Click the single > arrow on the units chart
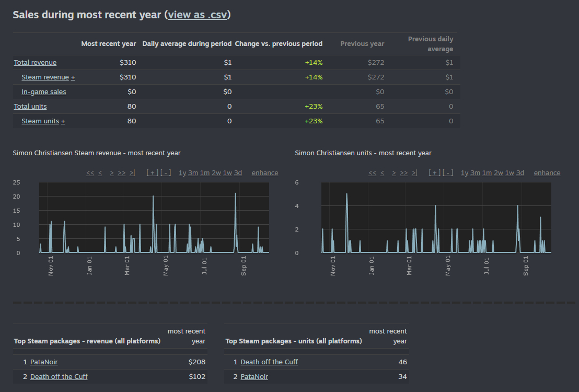579x392 pixels. 394,173
